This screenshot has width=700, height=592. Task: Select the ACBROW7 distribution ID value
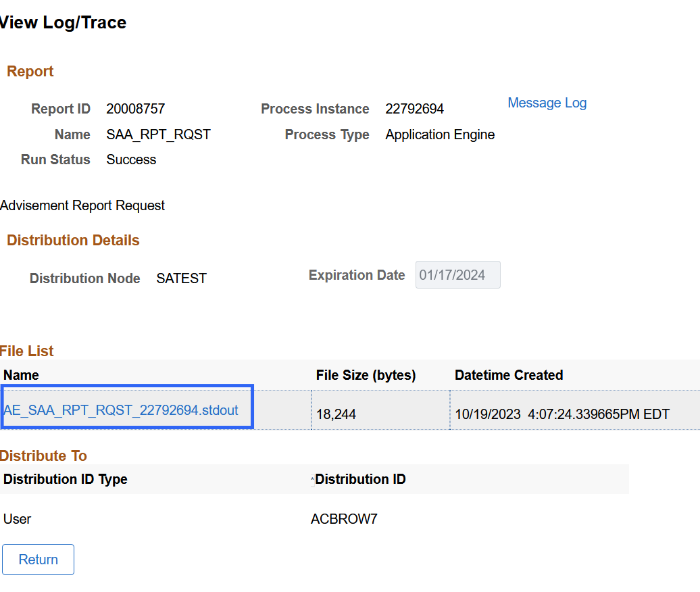coord(344,519)
